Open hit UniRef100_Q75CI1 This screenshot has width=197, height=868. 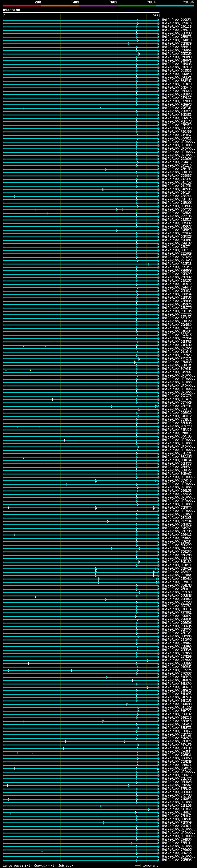(176, 30)
